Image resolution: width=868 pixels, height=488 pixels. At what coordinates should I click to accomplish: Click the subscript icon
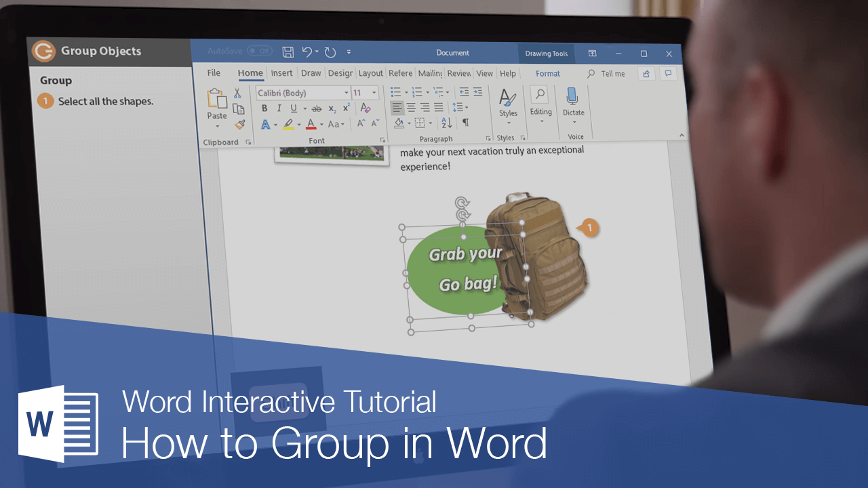[x=332, y=108]
